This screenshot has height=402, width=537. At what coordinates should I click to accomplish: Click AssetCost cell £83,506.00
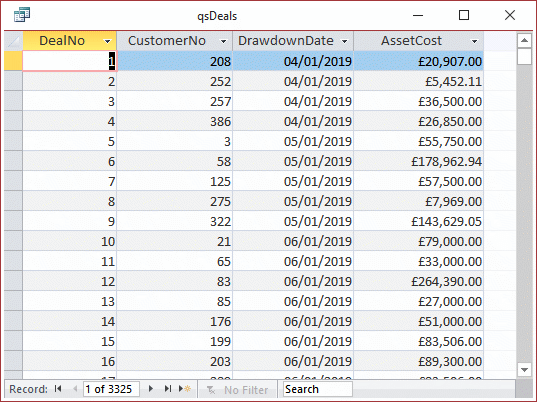419,341
